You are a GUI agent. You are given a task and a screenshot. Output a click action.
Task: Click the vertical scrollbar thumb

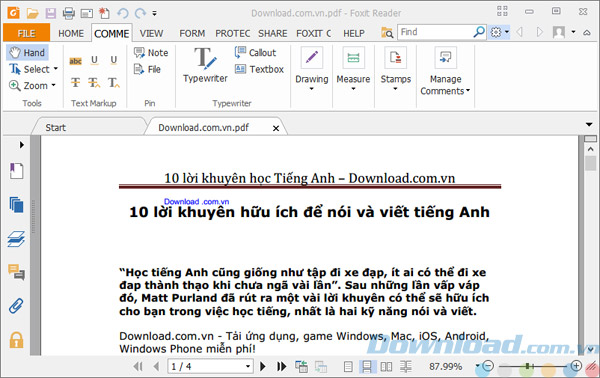pos(590,163)
